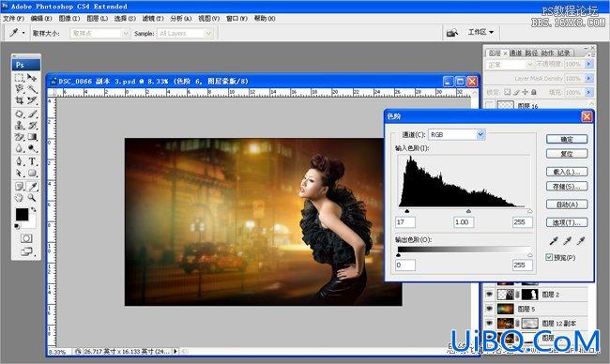Select the Rectangular Marquee tool

tap(19, 78)
